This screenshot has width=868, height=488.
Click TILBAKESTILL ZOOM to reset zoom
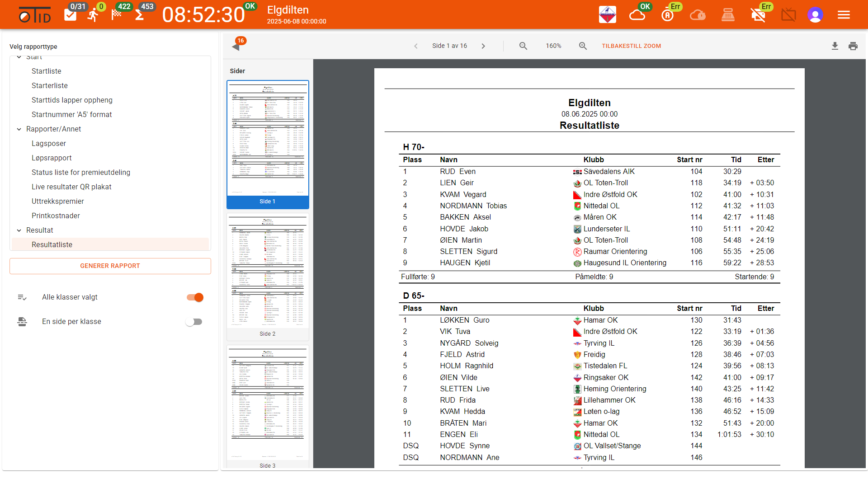click(631, 46)
